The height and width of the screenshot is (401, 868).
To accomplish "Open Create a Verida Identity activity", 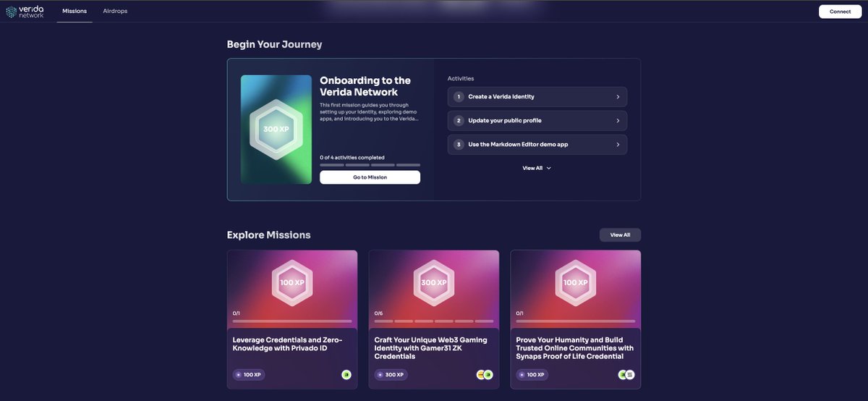I will click(x=537, y=97).
